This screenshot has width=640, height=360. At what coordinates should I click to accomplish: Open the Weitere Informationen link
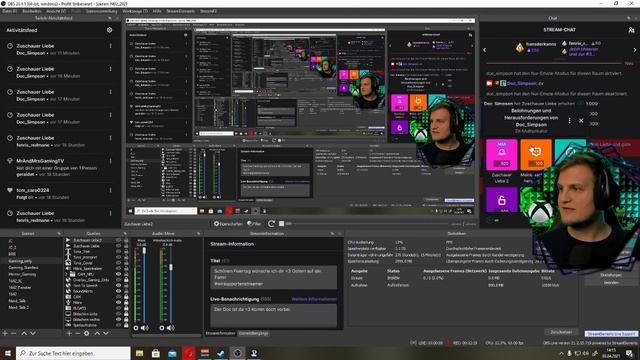click(x=314, y=299)
